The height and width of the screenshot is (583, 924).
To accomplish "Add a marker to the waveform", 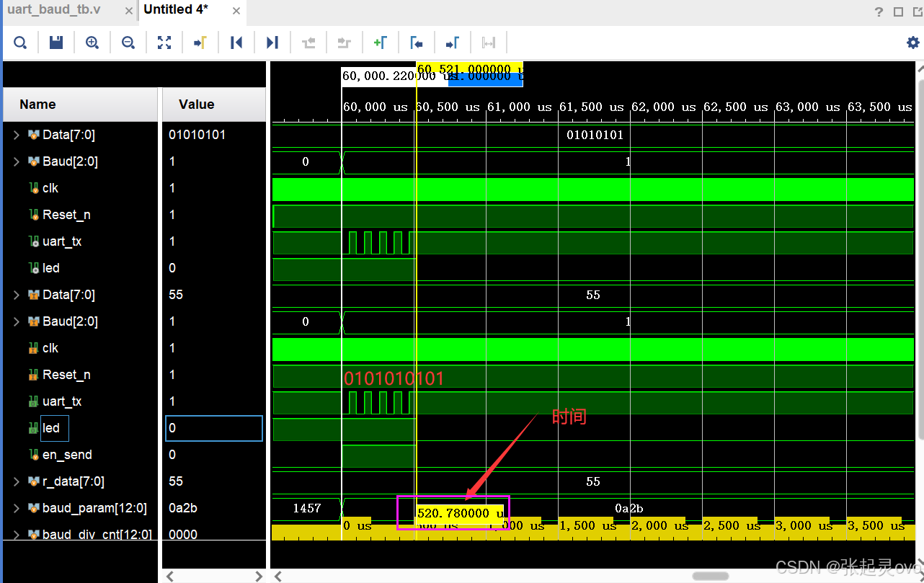I will tap(380, 43).
